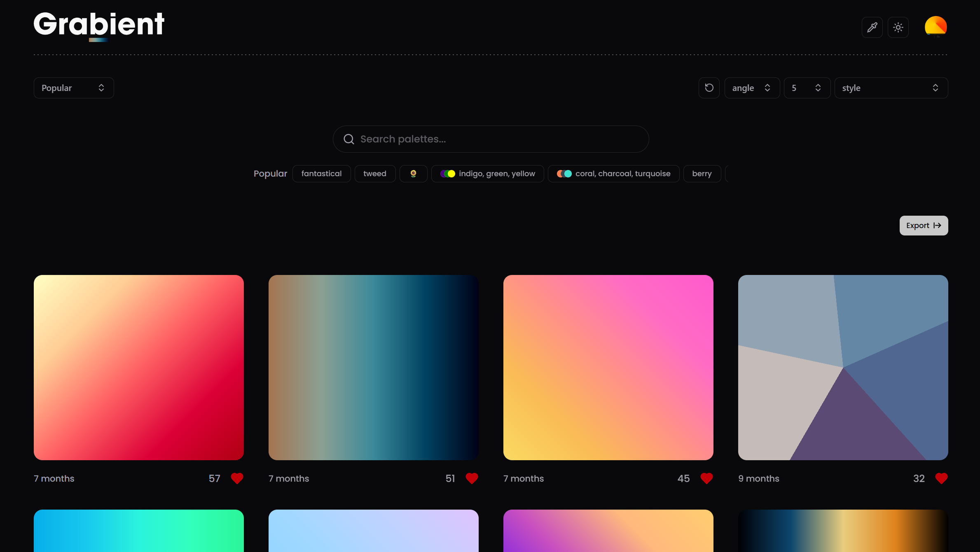
Task: Choose the coral, charcoal, turquoise tag
Action: [613, 174]
